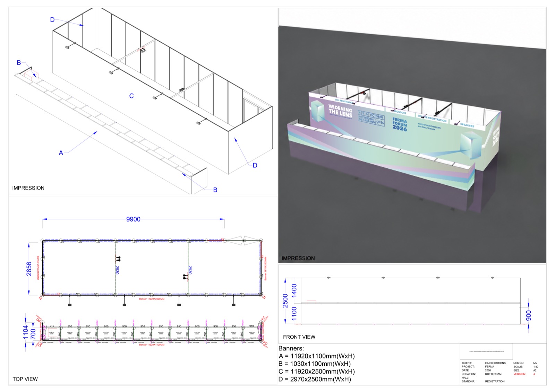Click red 'Banner 11920X2500MM' text in top view
The height and width of the screenshot is (392, 555).
click(152, 299)
